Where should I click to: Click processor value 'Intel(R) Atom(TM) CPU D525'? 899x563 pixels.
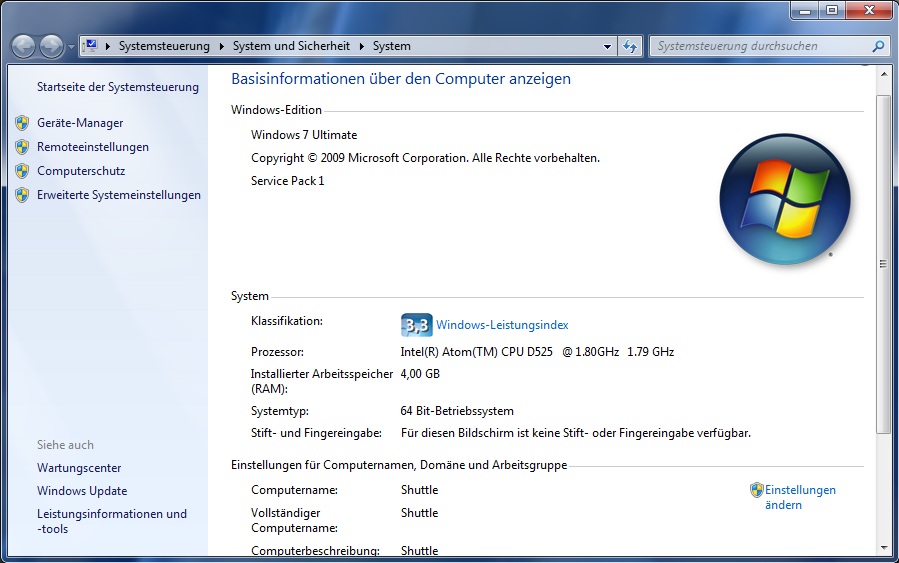[476, 351]
